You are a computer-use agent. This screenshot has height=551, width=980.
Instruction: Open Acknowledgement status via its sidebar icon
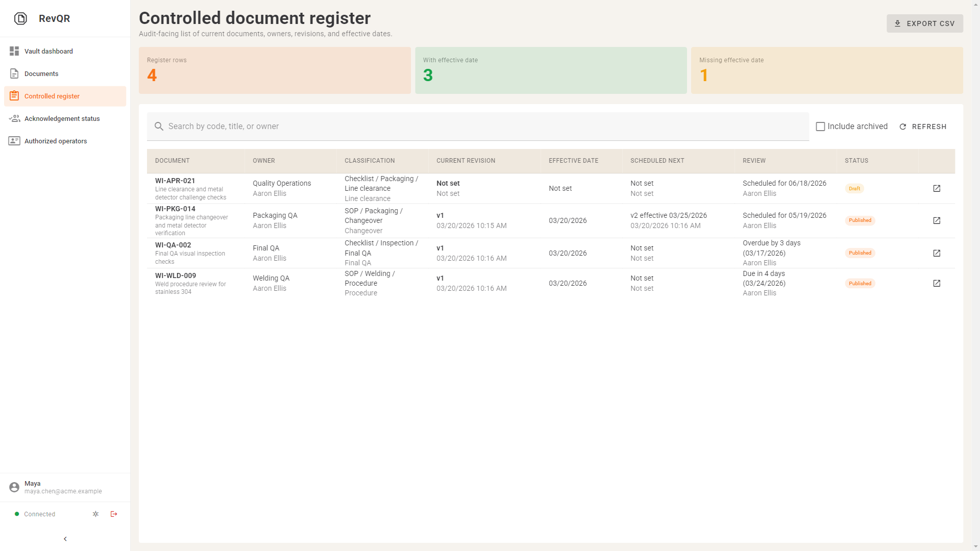[x=14, y=118]
